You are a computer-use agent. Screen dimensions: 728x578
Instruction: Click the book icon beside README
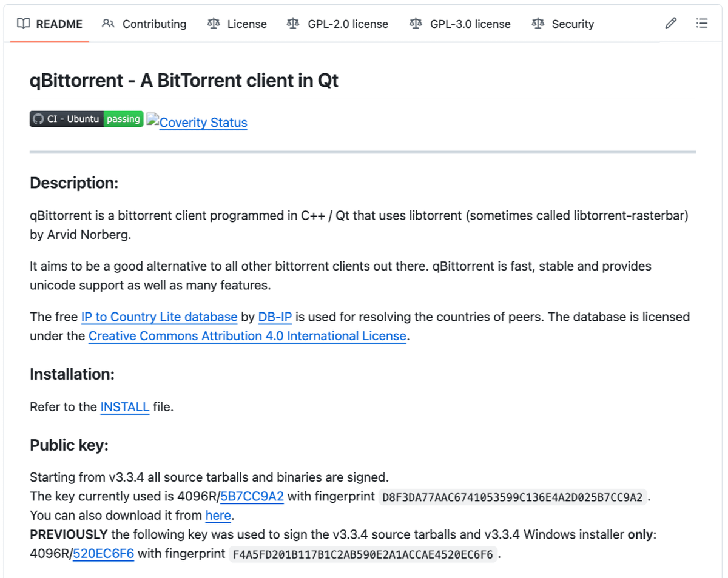click(x=23, y=24)
